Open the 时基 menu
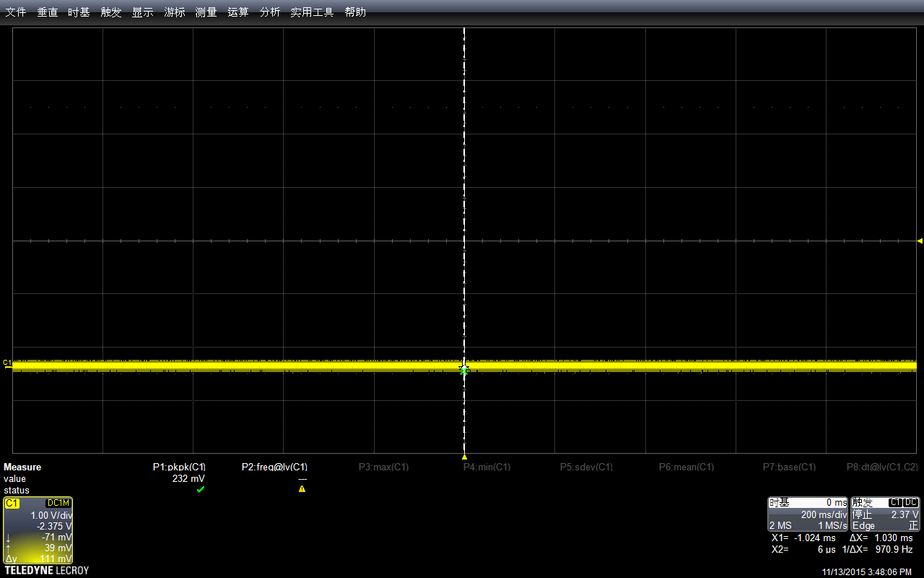Screen dimensions: 924x578 click(x=79, y=12)
